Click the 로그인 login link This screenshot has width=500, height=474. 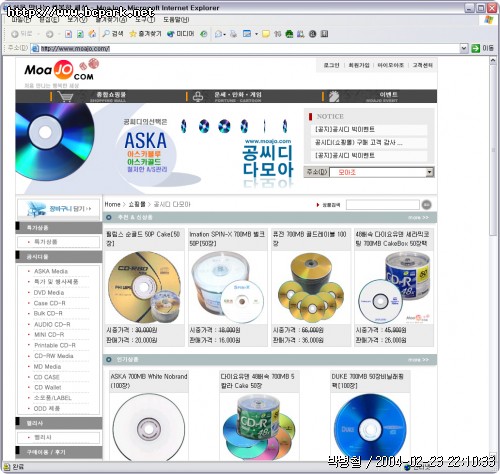(x=331, y=65)
